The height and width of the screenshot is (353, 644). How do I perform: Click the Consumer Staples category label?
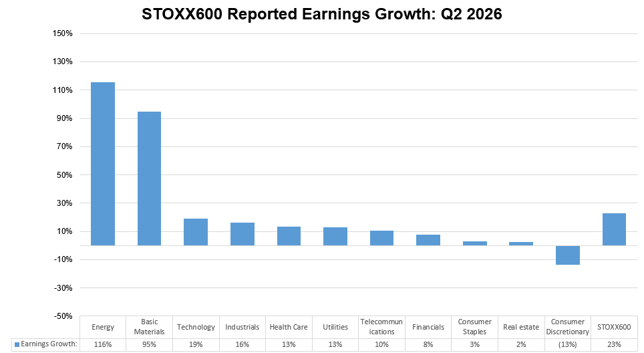pos(475,327)
